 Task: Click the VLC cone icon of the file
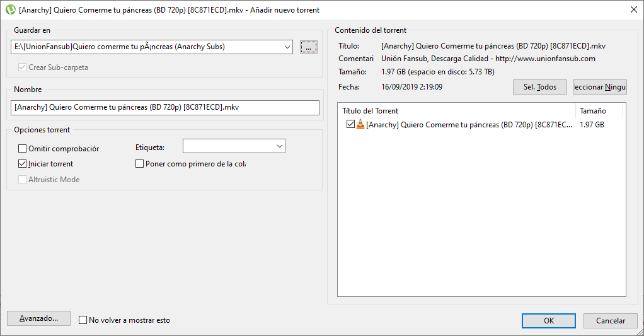360,125
